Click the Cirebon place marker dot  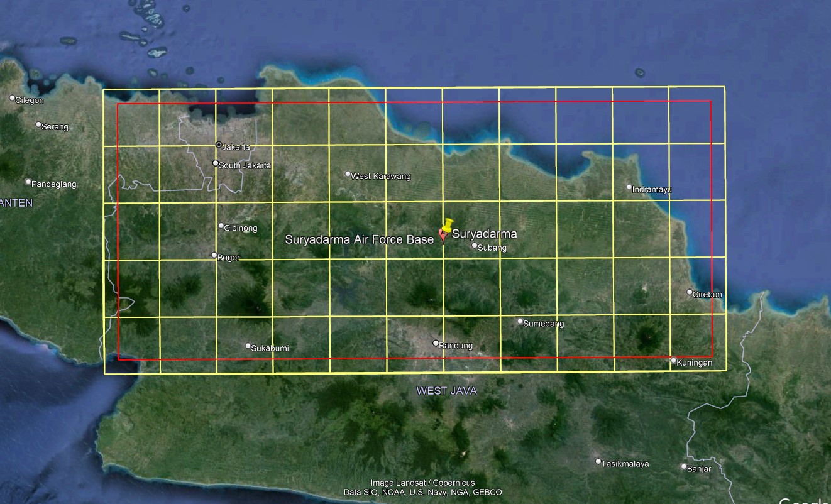click(x=690, y=292)
